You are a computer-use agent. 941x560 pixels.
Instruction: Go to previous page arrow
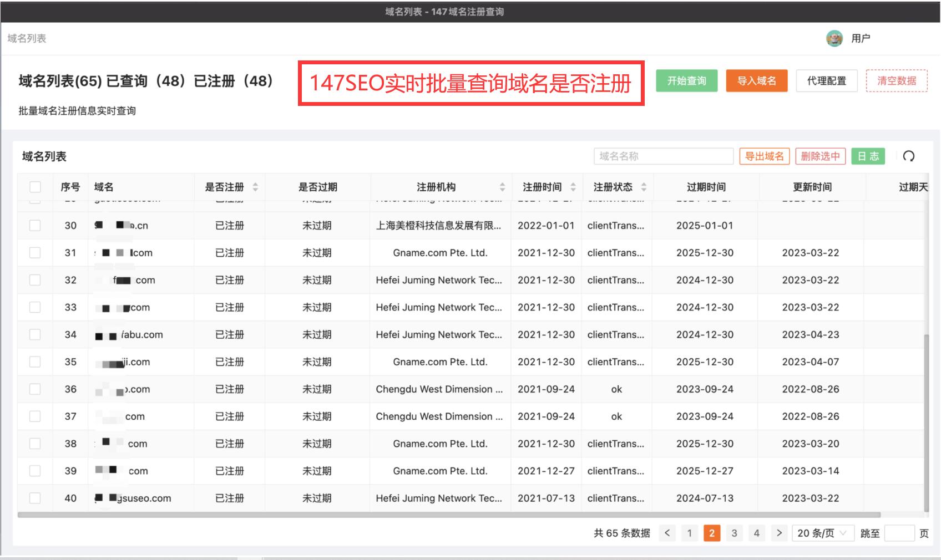(x=667, y=533)
